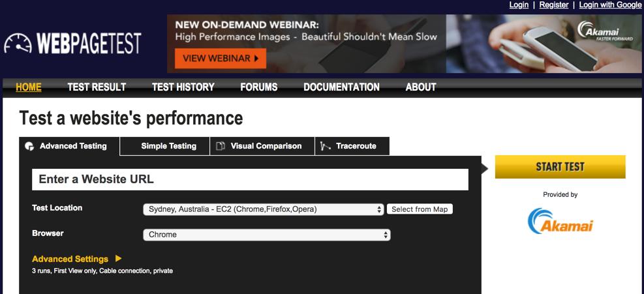Open TEST HISTORY in the navigation bar
The image size is (644, 294).
183,87
